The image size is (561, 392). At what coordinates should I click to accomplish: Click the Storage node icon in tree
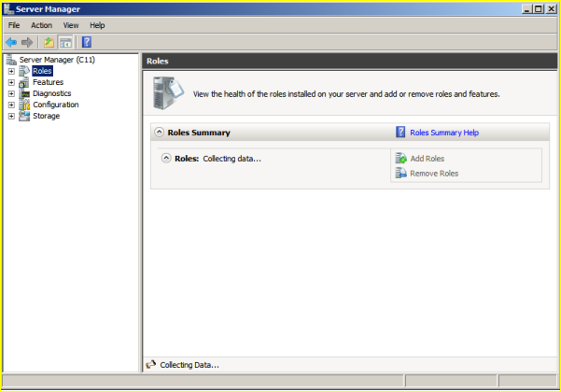click(x=24, y=116)
